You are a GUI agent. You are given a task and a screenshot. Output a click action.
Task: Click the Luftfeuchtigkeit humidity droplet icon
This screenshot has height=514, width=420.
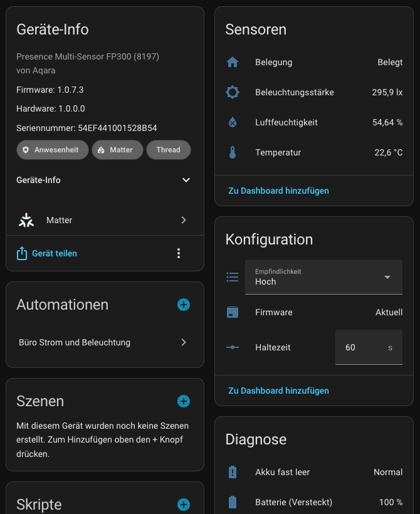(233, 122)
